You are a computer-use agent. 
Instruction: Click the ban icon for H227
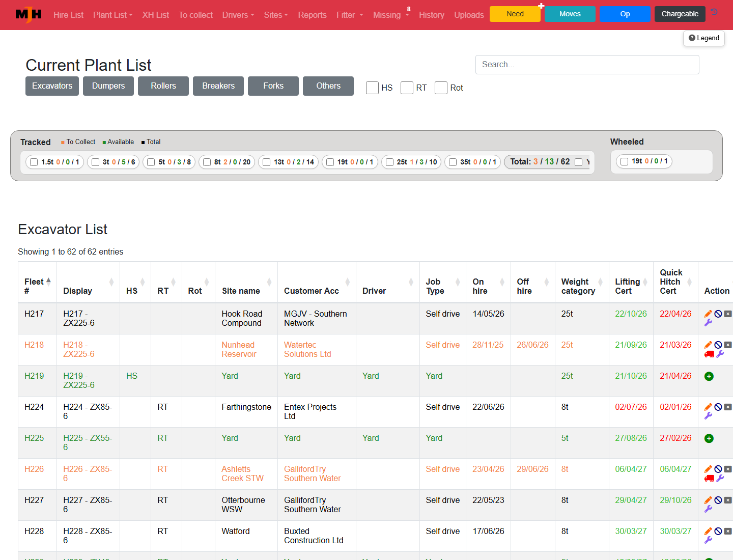[x=718, y=500]
